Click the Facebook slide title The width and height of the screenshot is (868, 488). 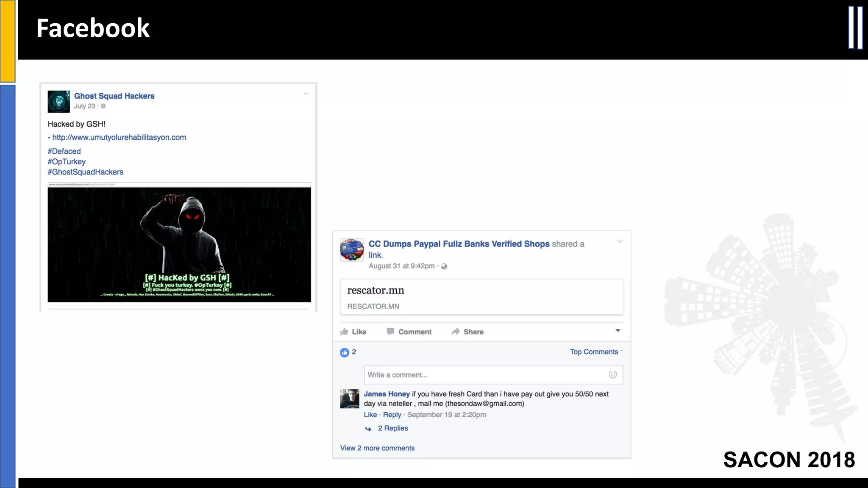pyautogui.click(x=93, y=28)
